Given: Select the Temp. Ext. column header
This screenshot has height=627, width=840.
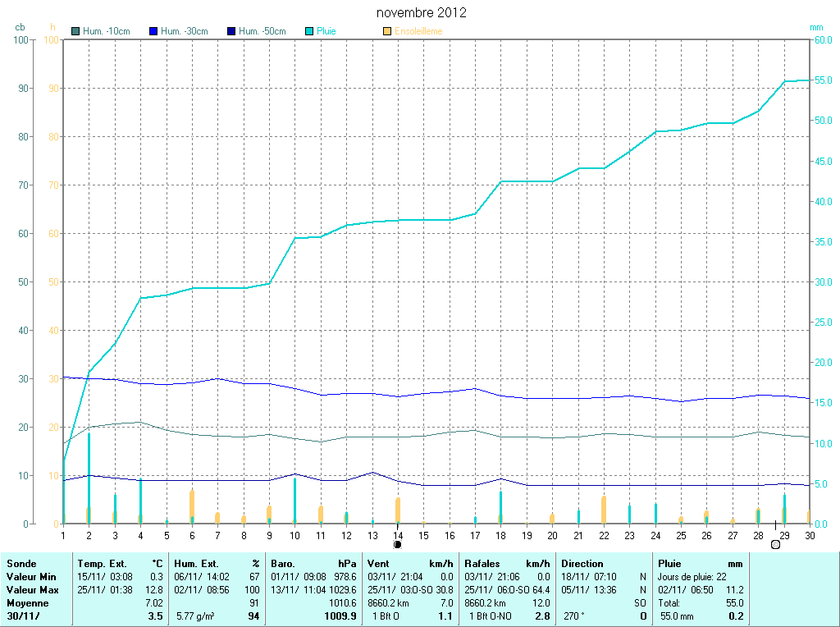Looking at the screenshot, I should (x=103, y=564).
